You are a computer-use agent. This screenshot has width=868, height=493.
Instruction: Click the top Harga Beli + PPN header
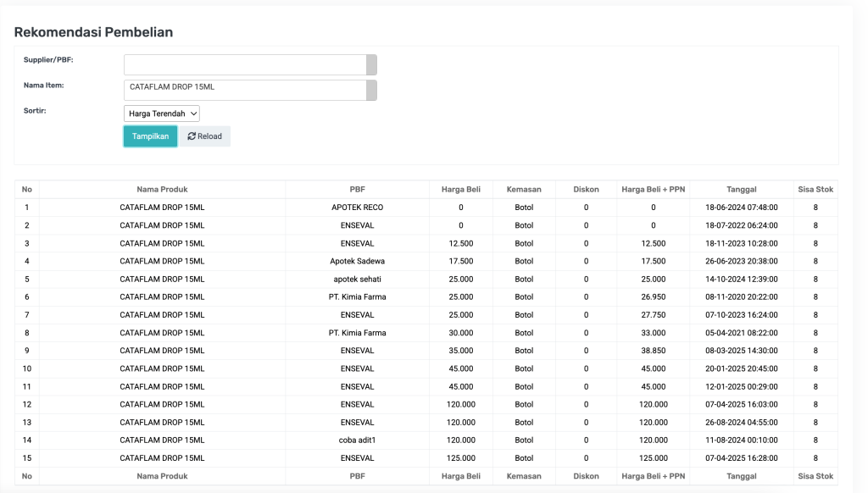(653, 190)
